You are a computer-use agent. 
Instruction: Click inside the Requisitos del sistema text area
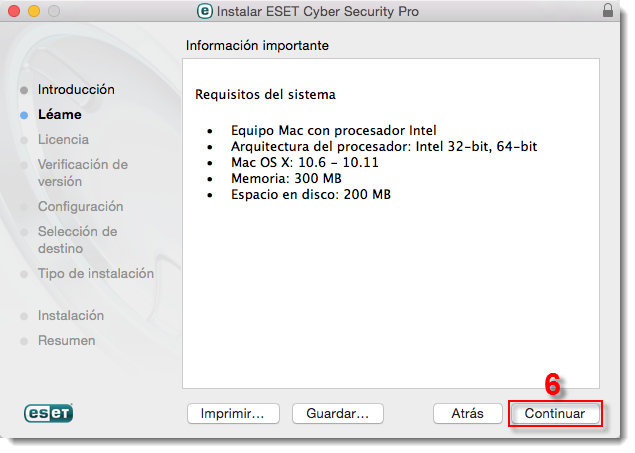[391, 223]
